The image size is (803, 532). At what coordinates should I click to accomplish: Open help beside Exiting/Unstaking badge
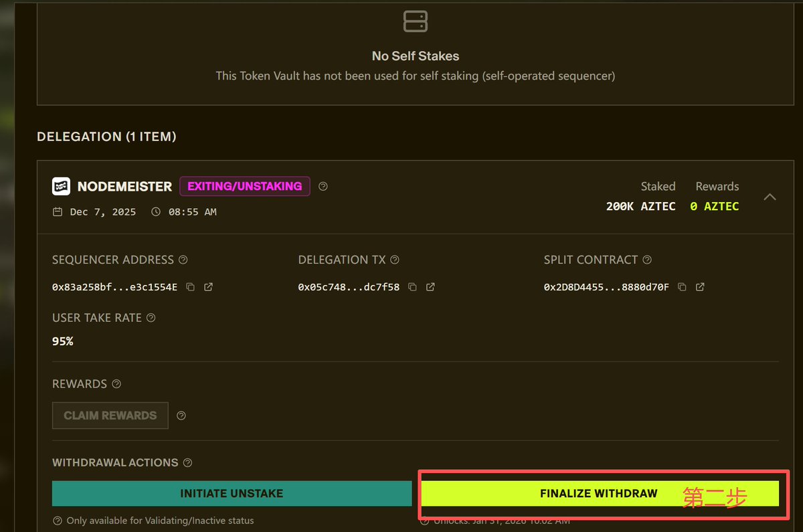(x=323, y=186)
